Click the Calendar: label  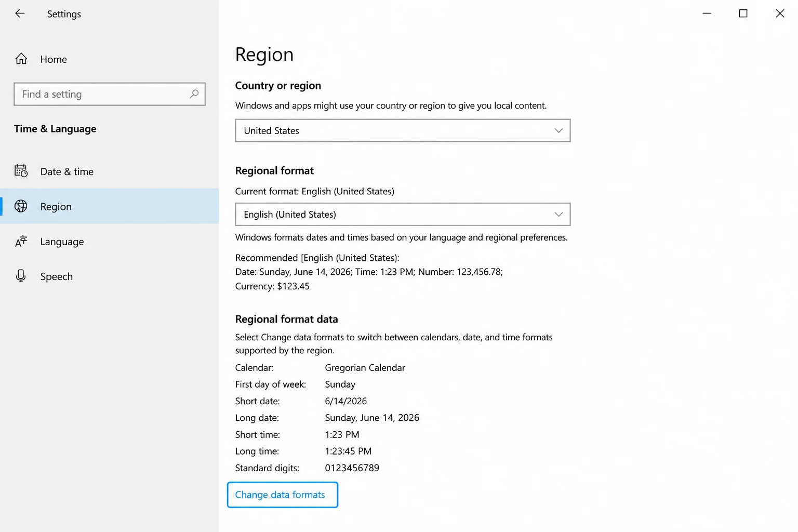tap(254, 368)
